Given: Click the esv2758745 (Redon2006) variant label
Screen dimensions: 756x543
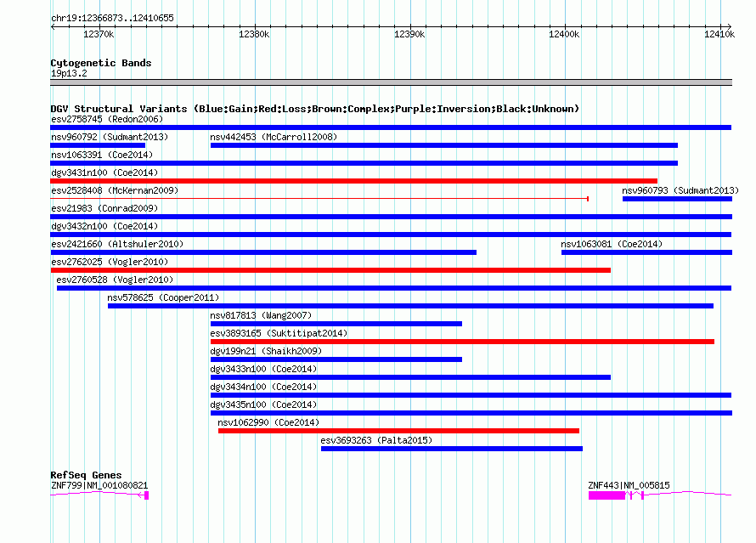Looking at the screenshot, I should [107, 119].
